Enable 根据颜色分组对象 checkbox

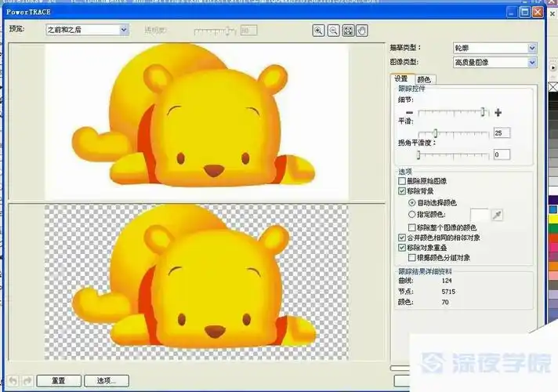point(411,257)
